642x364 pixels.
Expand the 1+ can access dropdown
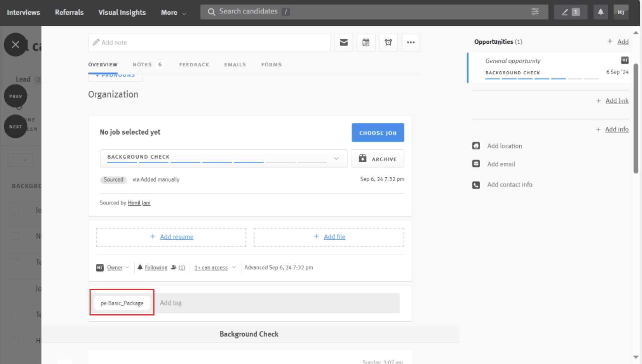[215, 268]
